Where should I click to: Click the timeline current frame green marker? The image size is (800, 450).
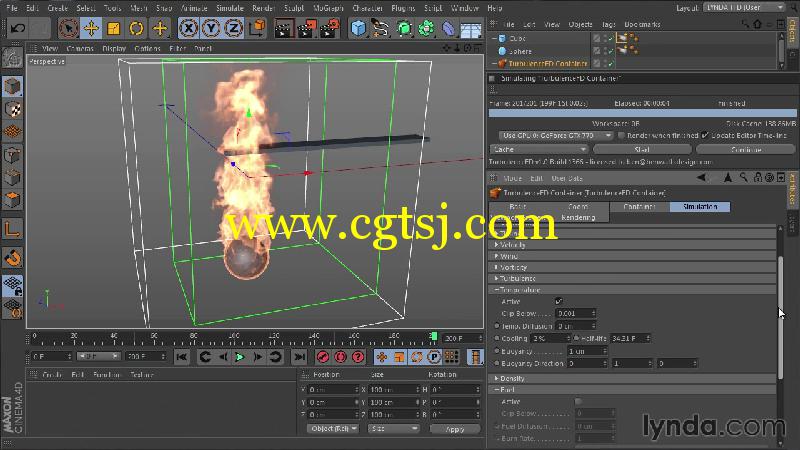pos(434,337)
